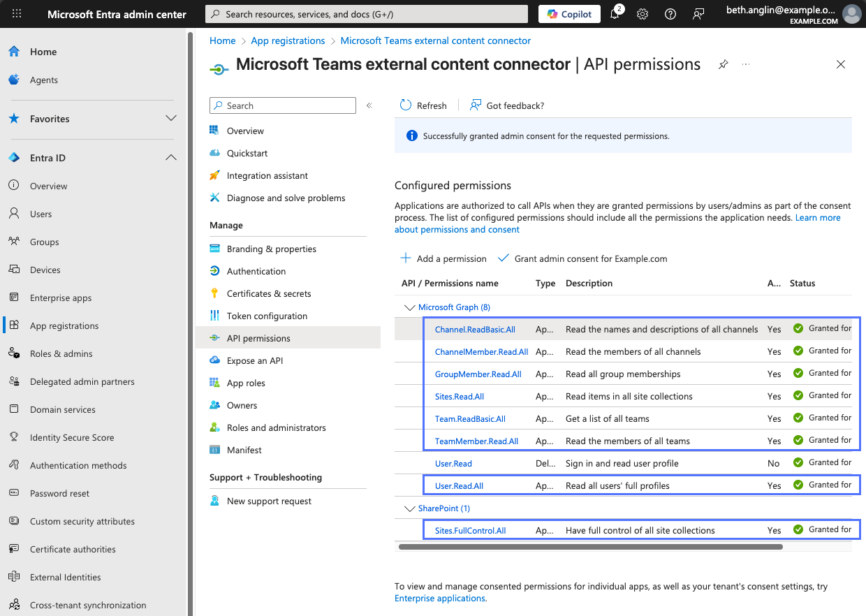866x616 pixels.
Task: Collapse the resource menu with double chevron
Action: click(x=369, y=105)
